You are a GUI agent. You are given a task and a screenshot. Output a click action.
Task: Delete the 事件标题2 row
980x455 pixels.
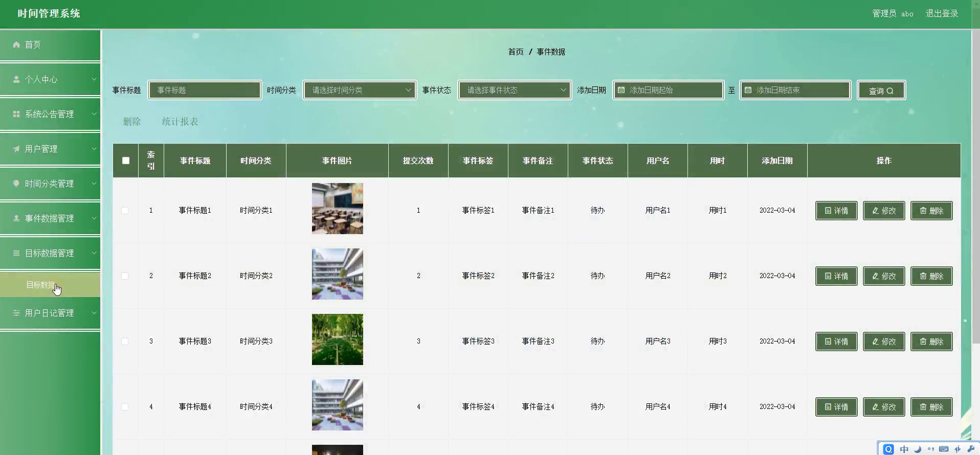click(x=931, y=276)
